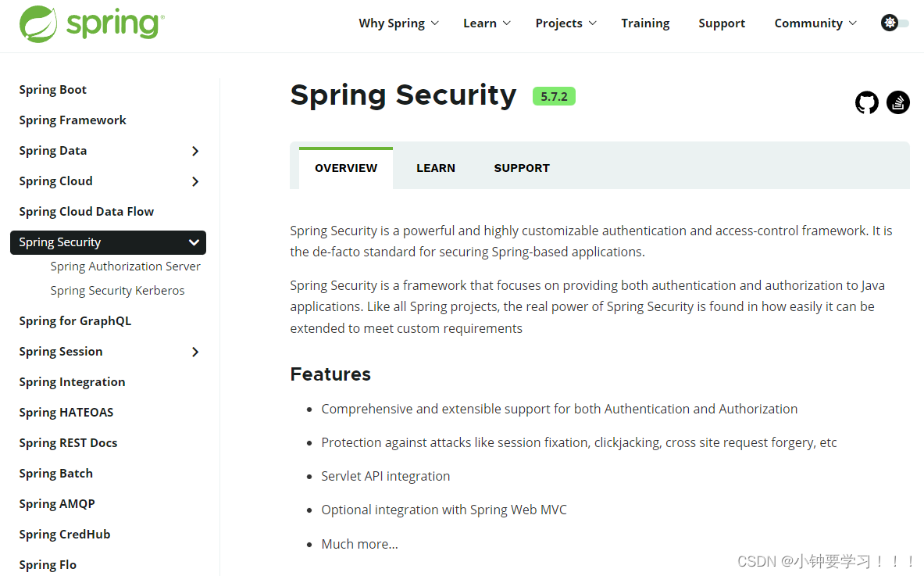The height and width of the screenshot is (576, 924).
Task: Toggle the dark mode theme switch
Action: tap(894, 23)
